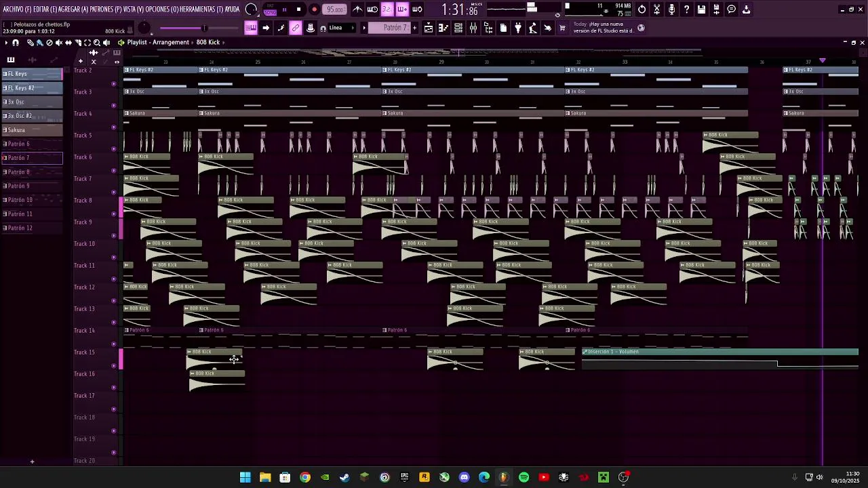Screen dimensions: 868x488
Task: Click the stop playback button
Action: pos(299,9)
